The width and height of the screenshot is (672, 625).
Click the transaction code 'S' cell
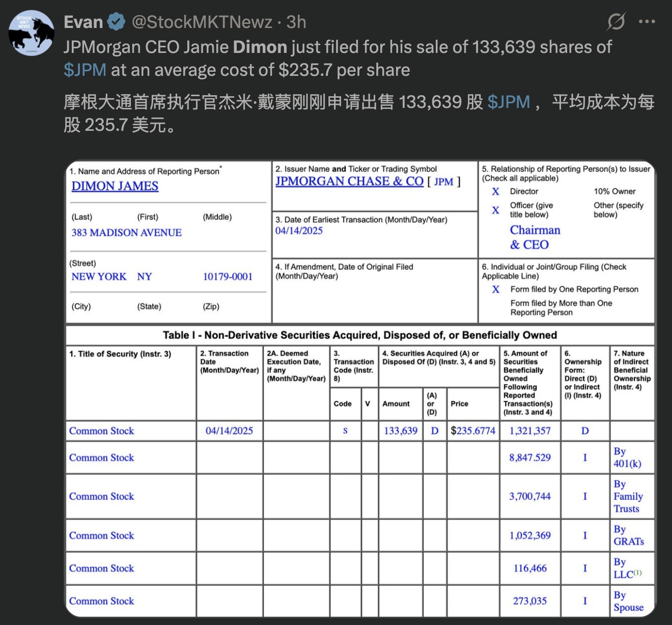click(345, 431)
